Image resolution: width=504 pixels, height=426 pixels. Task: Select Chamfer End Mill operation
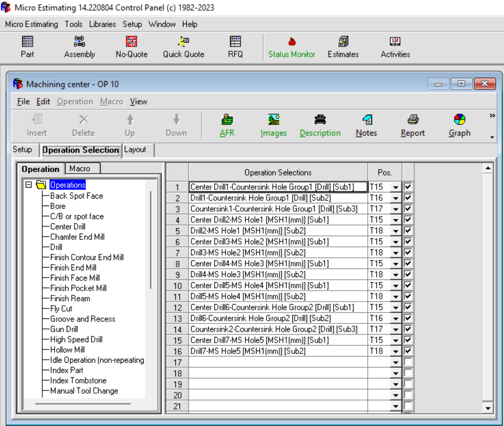(x=77, y=237)
